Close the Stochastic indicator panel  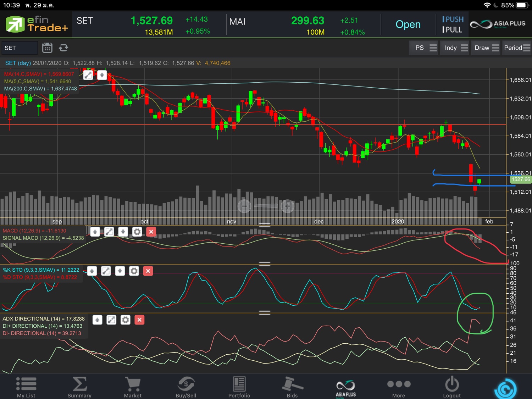(x=148, y=271)
